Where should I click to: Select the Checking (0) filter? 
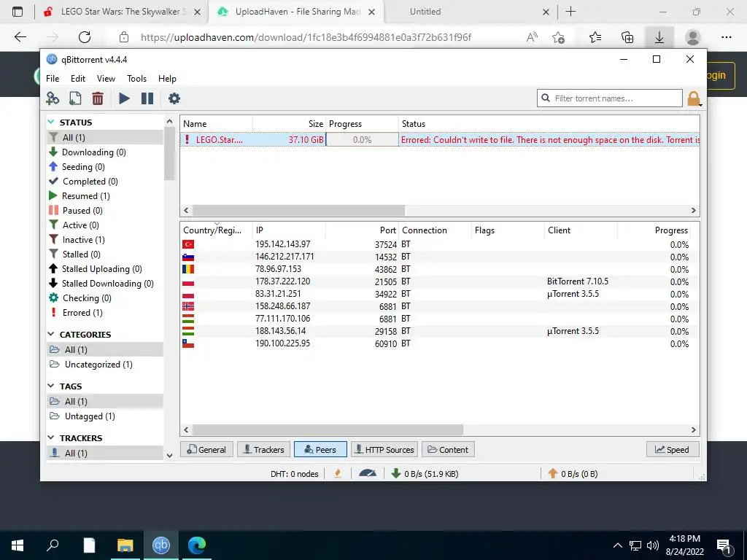point(105,298)
